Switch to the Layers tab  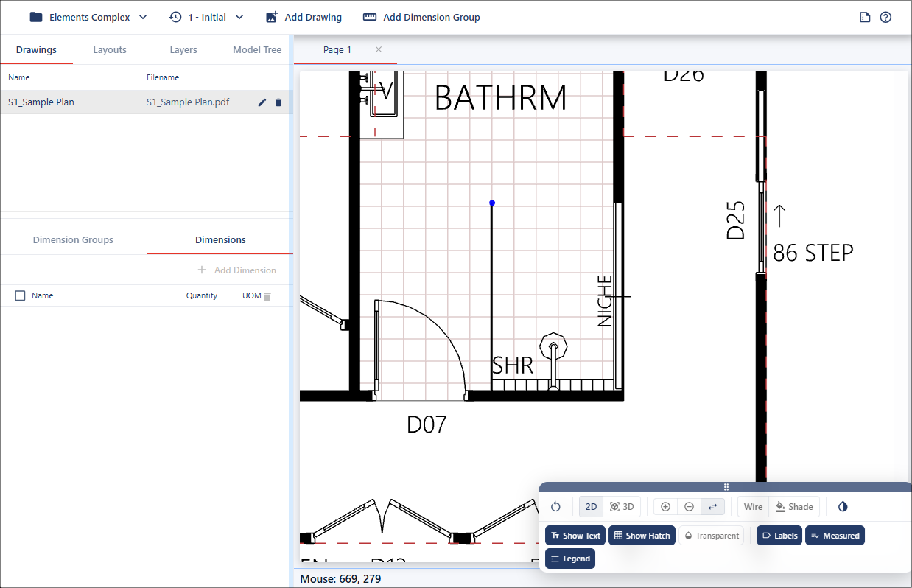[183, 50]
